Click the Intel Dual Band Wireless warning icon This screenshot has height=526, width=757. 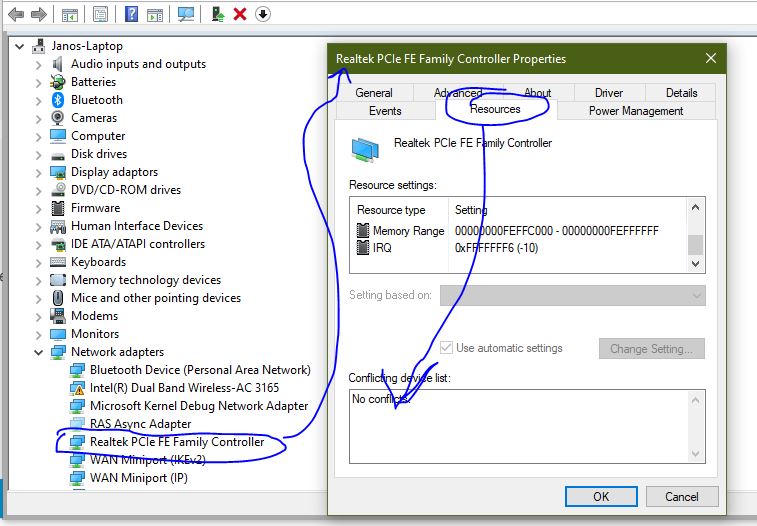pos(77,388)
